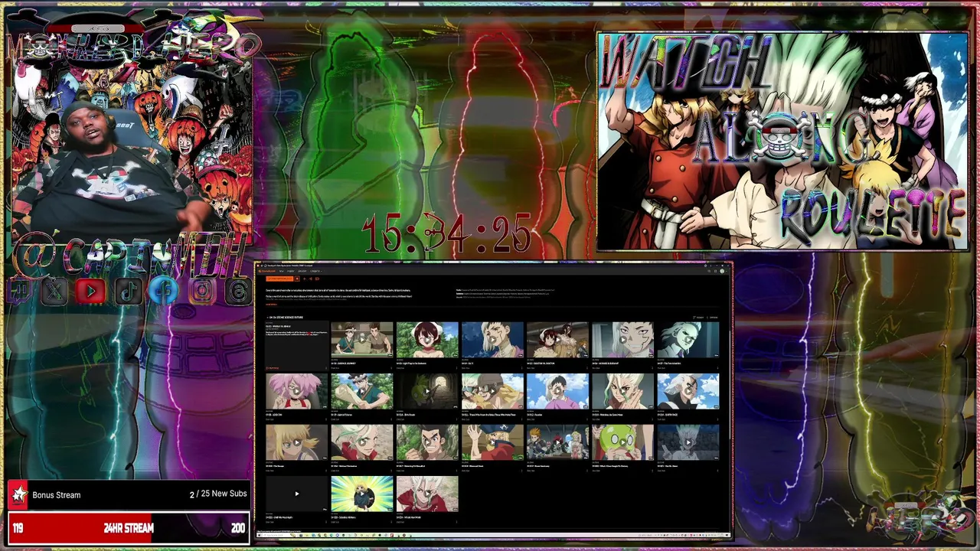Click the Crunchyroll logo in the browser
The width and height of the screenshot is (980, 551).
(268, 271)
